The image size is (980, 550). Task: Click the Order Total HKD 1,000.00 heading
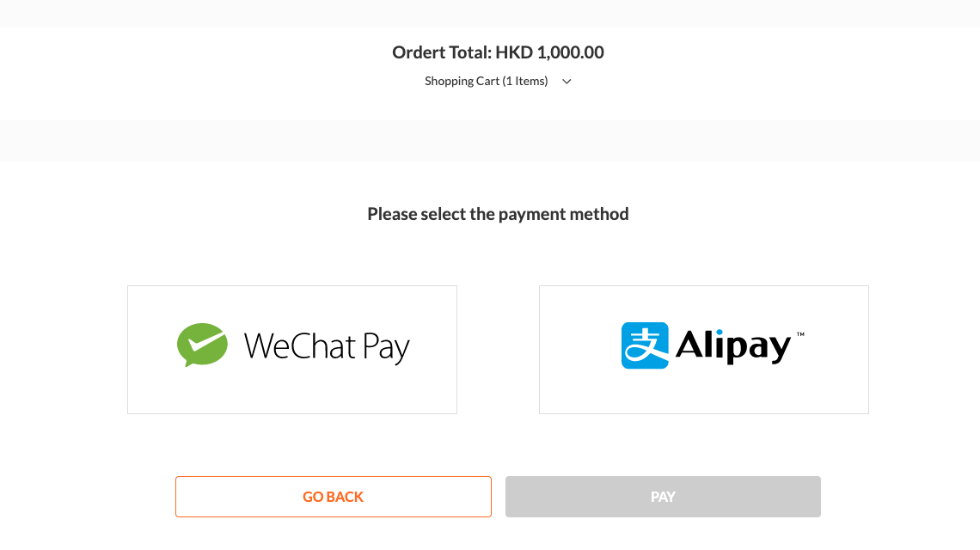(498, 52)
